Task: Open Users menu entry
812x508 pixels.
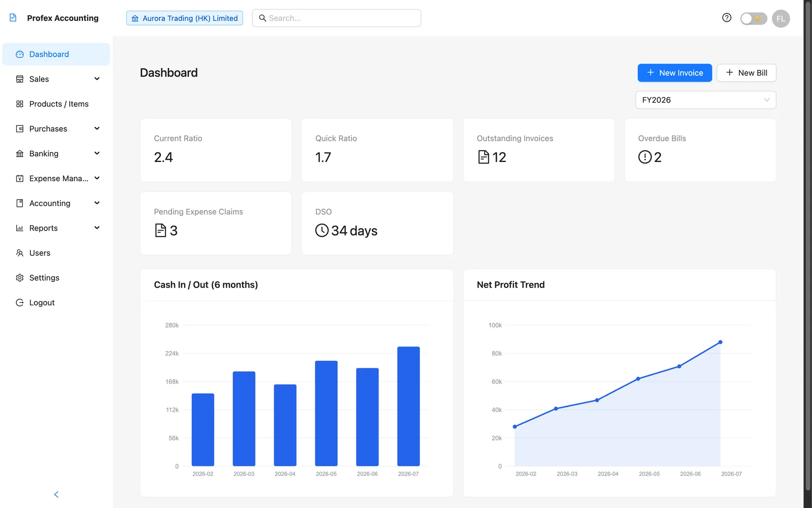Action: [x=56, y=253]
